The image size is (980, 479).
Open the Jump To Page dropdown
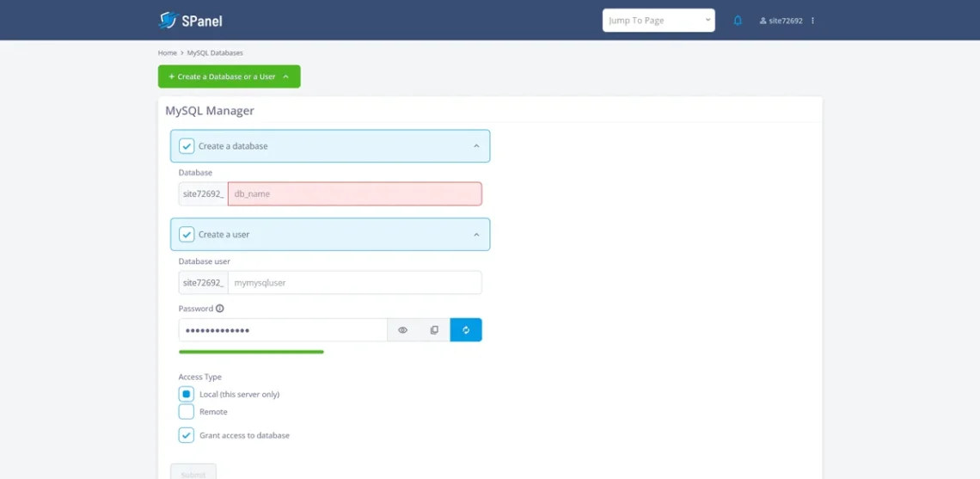point(658,21)
